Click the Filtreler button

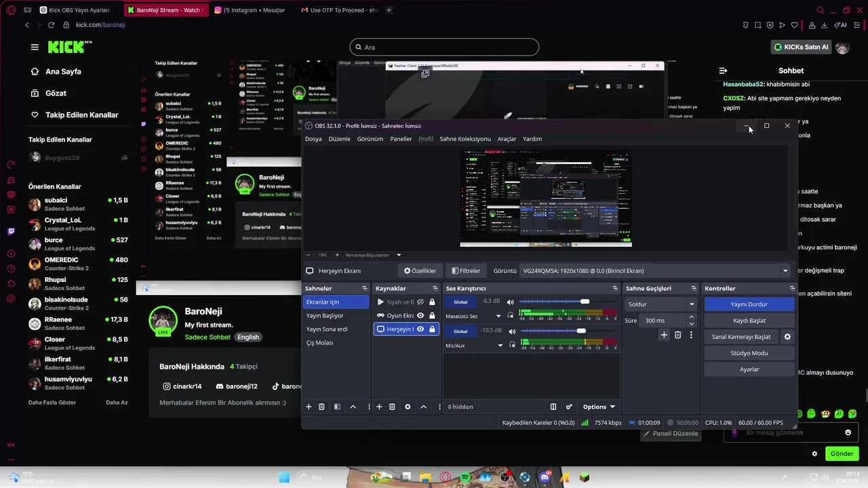point(466,271)
